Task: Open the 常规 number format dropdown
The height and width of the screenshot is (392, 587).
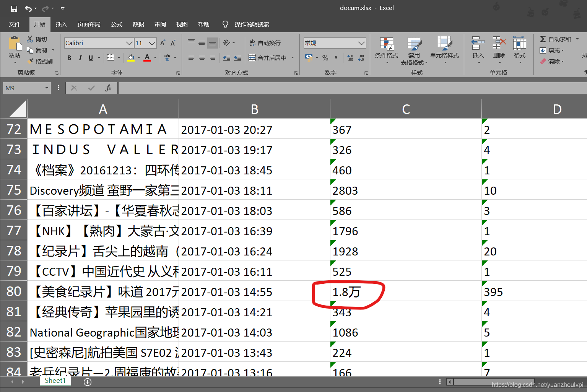Action: [x=361, y=43]
